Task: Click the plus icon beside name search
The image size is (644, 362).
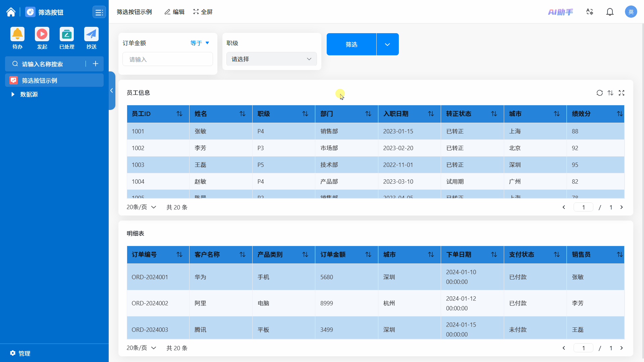Action: click(96, 64)
